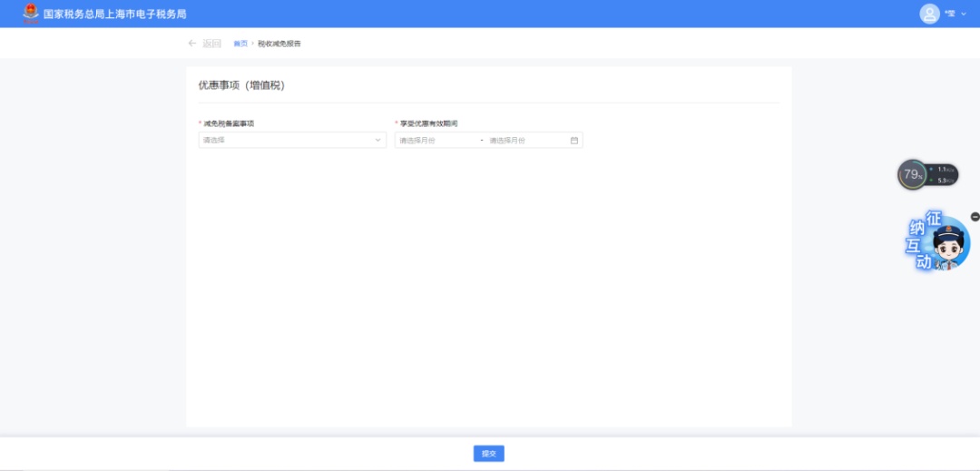
Task: Click the 减免税备案事项 label
Action: (229, 123)
